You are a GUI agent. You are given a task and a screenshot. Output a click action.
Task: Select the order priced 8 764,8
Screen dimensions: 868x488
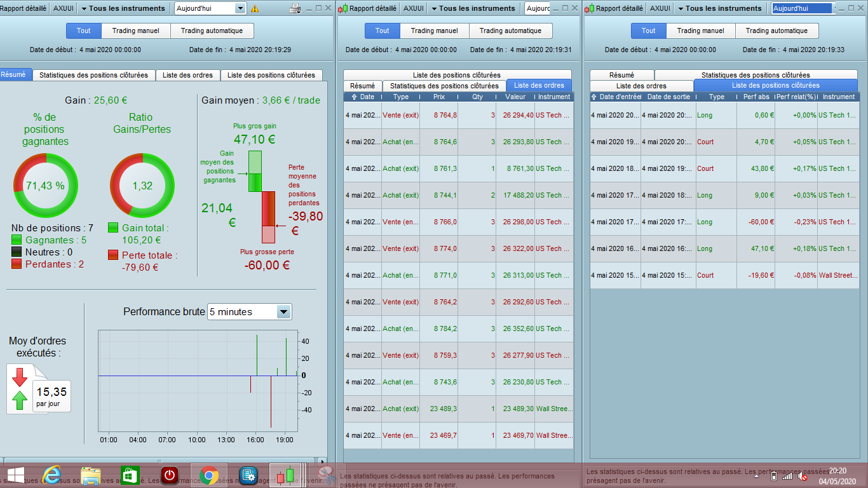coord(458,115)
